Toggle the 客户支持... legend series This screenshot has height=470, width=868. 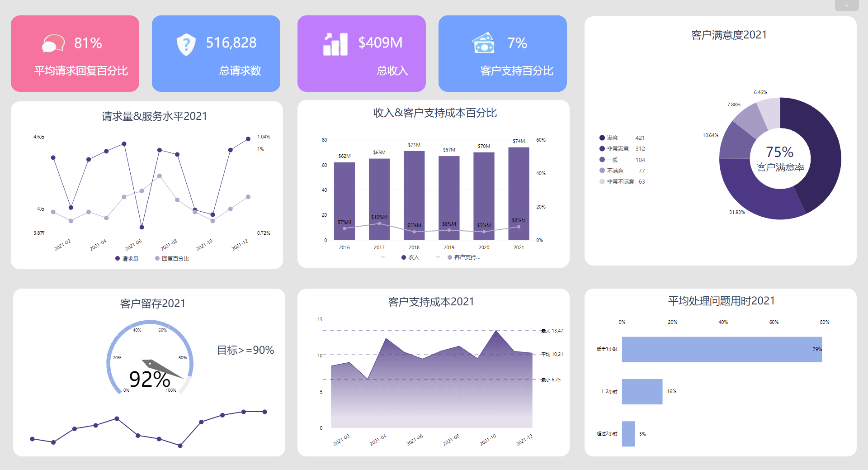464,257
